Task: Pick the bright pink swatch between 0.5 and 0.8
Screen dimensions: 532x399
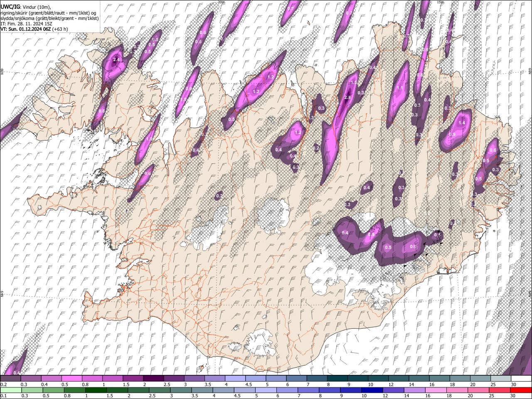Action: tap(71, 379)
